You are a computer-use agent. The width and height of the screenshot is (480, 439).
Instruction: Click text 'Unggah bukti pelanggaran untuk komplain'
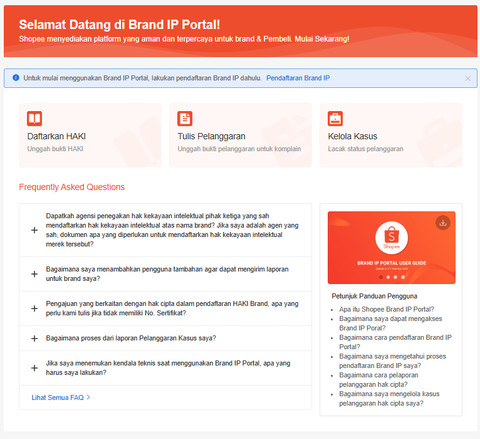(x=239, y=149)
